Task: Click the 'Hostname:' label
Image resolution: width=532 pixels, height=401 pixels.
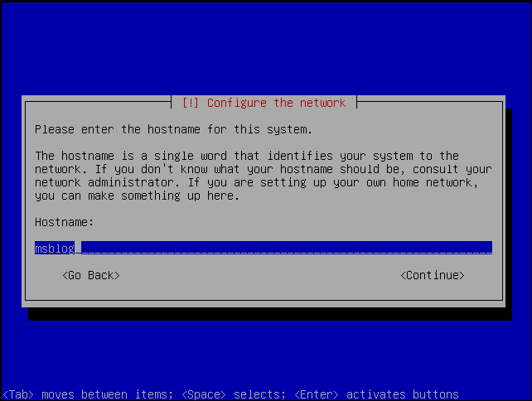Action: tap(64, 222)
